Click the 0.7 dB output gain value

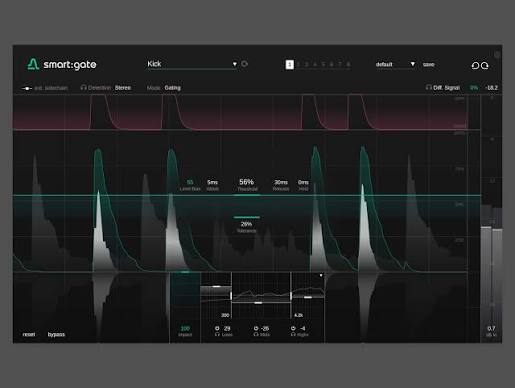(x=491, y=328)
